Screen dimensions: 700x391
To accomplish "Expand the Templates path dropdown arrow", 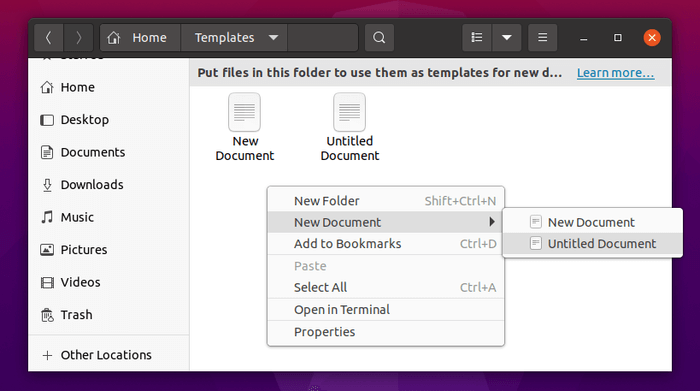I will pyautogui.click(x=274, y=37).
